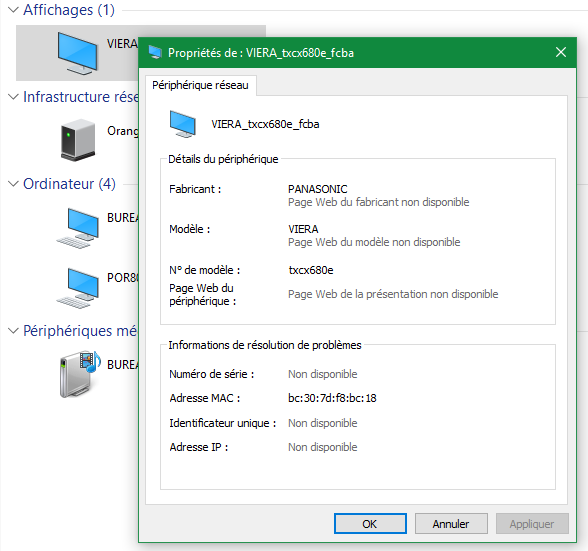This screenshot has height=551, width=588.
Task: Click 'Page Web de la présentation non disponible'
Action: [x=393, y=294]
